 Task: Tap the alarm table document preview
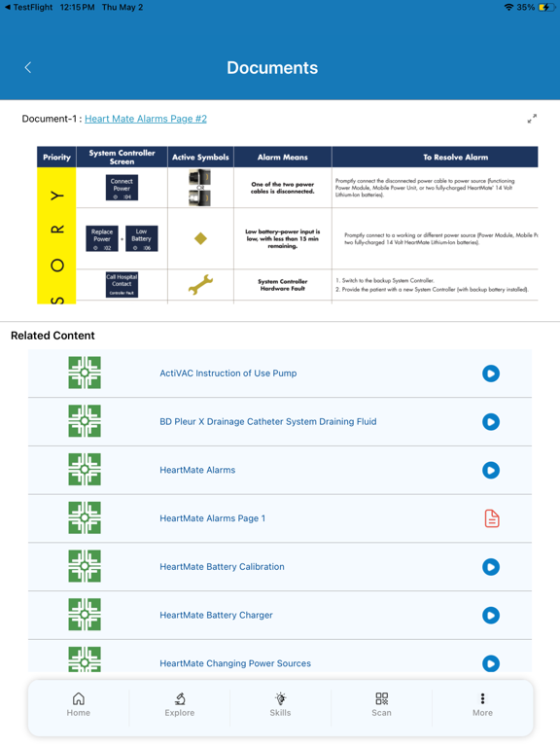click(287, 225)
